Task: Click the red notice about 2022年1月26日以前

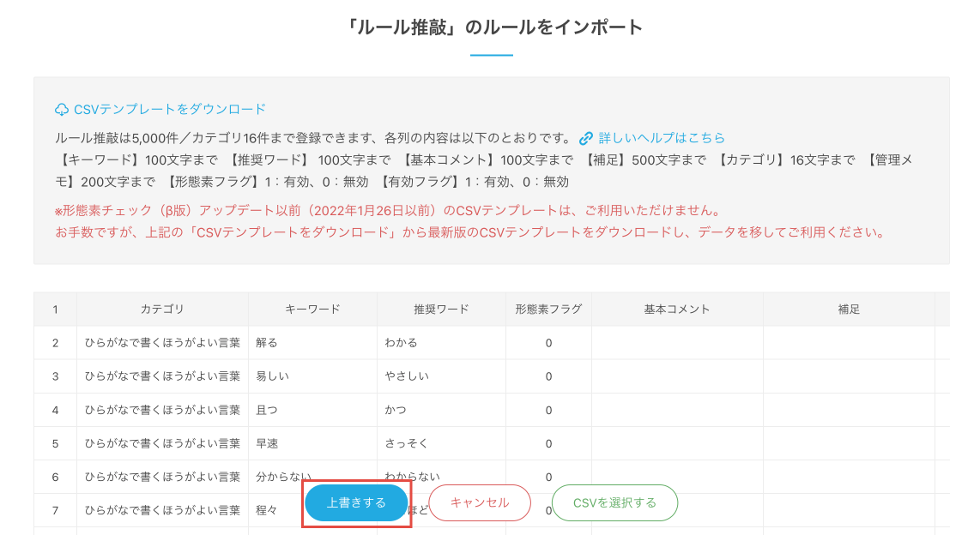Action: point(388,210)
